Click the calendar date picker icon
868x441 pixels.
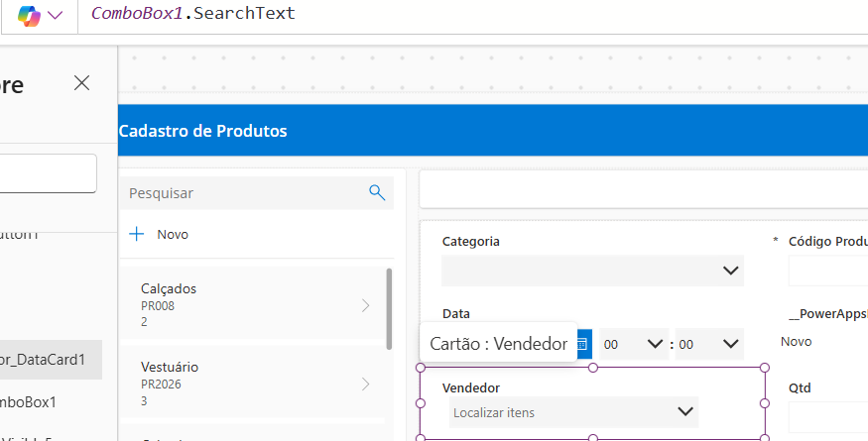click(583, 344)
